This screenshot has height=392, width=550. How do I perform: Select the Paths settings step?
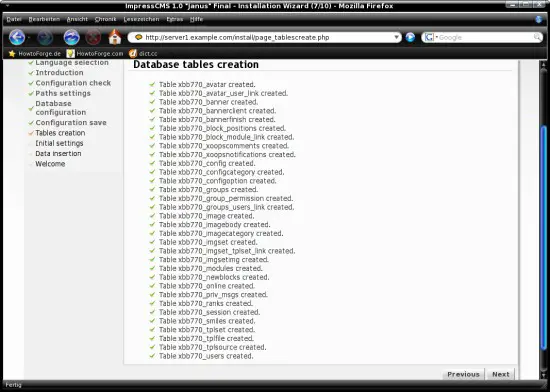[63, 93]
